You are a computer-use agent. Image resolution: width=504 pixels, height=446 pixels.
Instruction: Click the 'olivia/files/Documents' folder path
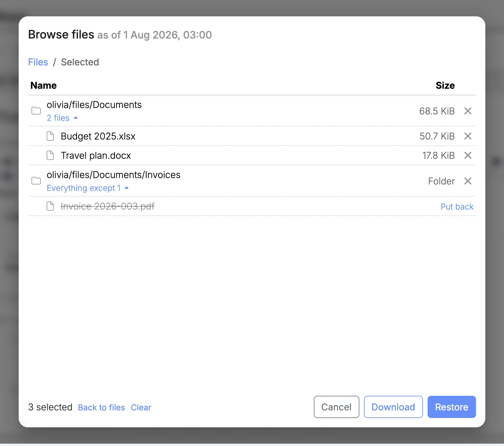pyautogui.click(x=94, y=105)
